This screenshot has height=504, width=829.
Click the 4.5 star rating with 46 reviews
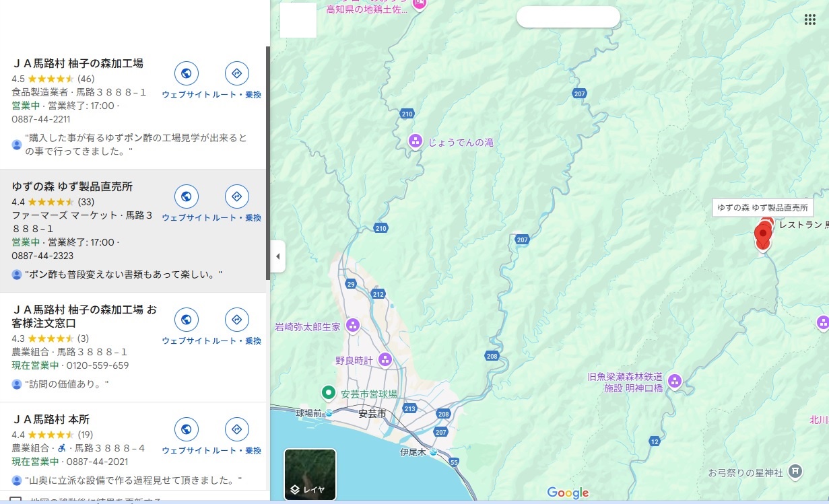[53, 79]
